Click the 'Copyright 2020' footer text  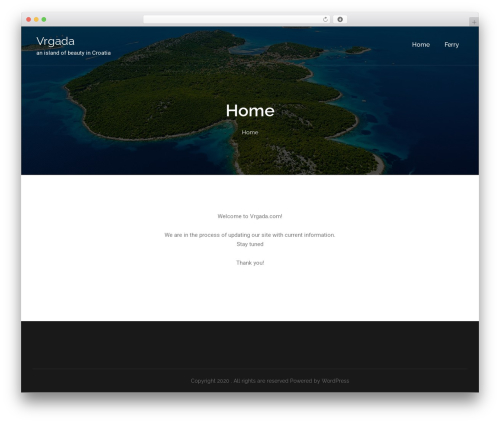point(210,381)
